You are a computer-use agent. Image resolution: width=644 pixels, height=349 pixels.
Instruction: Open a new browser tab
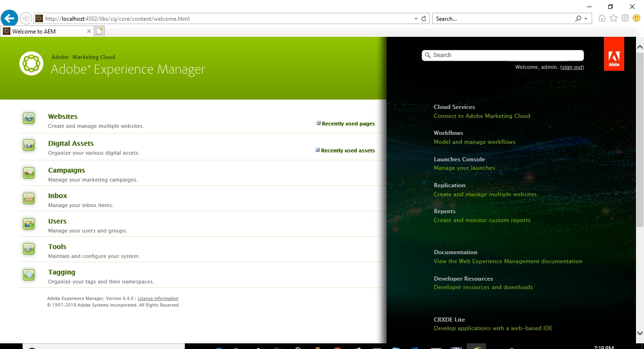click(x=99, y=31)
